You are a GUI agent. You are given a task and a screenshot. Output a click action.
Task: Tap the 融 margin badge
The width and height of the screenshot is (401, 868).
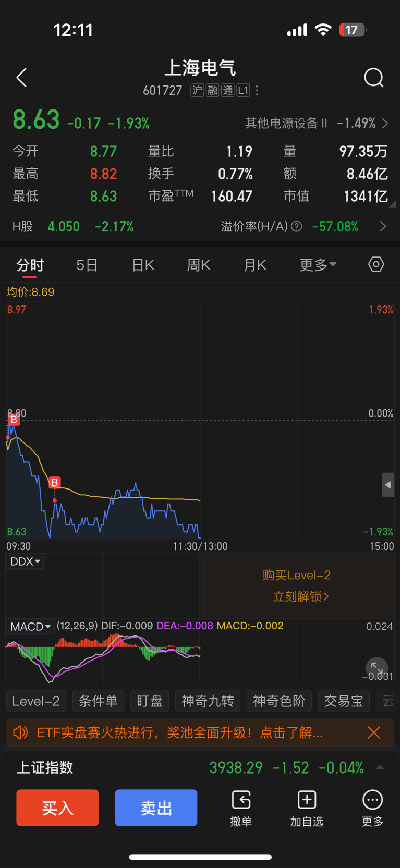coord(212,91)
